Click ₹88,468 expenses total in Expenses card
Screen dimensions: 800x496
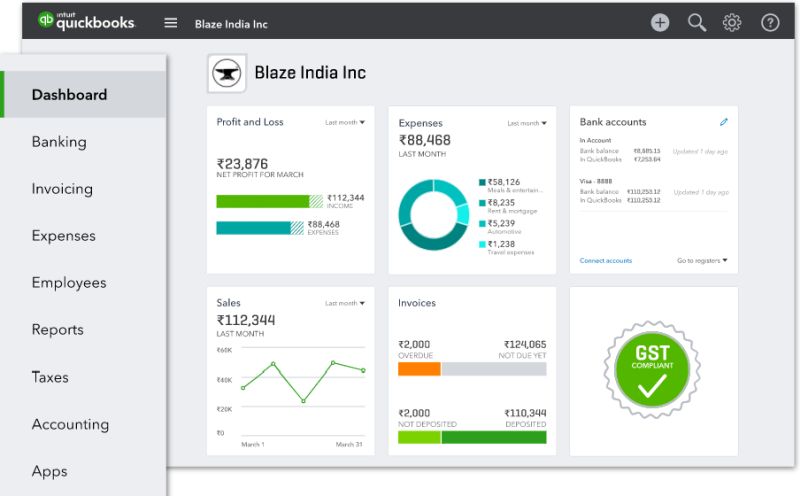coord(424,140)
